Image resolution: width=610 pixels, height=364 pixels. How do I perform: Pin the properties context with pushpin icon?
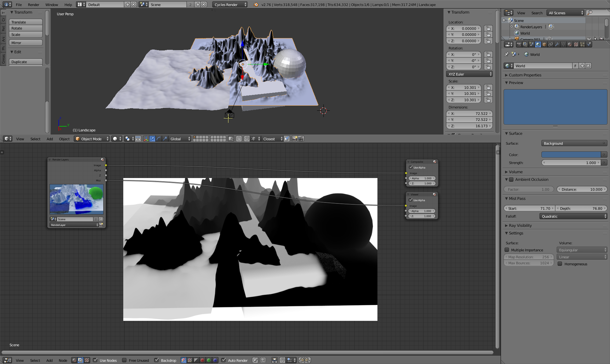click(x=507, y=54)
